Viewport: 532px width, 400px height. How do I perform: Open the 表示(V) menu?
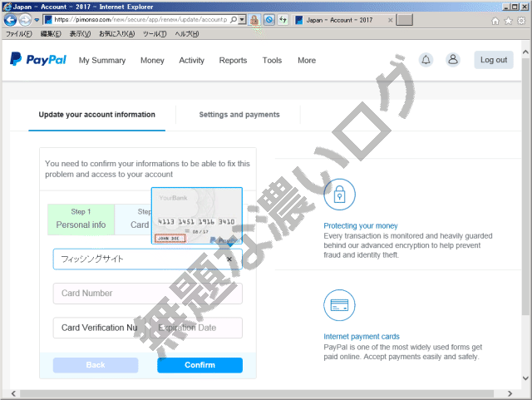[x=80, y=34]
